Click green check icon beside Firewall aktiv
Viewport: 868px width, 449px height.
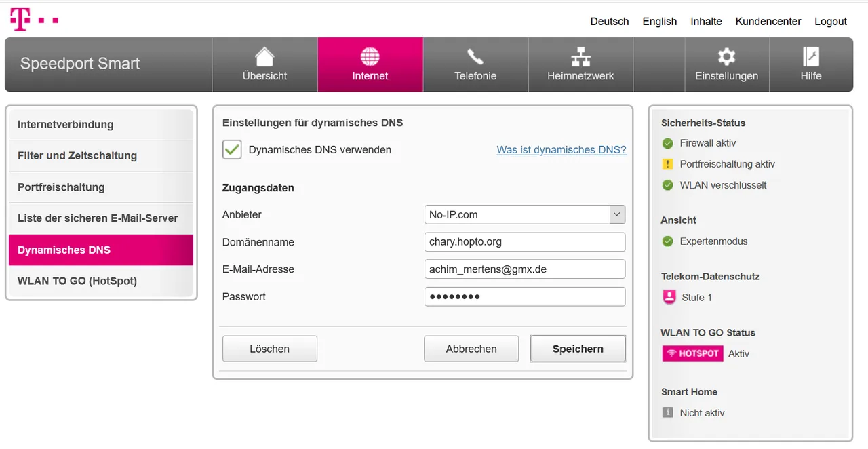coord(667,143)
